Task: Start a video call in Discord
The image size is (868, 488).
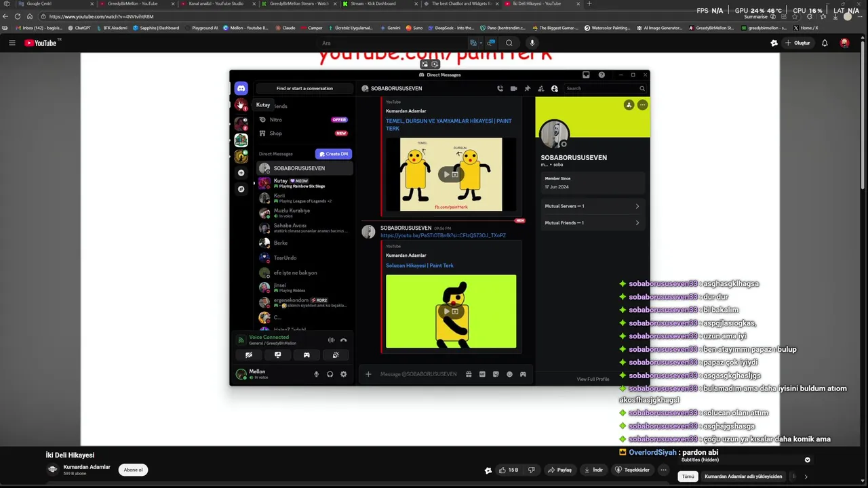Action: [513, 88]
